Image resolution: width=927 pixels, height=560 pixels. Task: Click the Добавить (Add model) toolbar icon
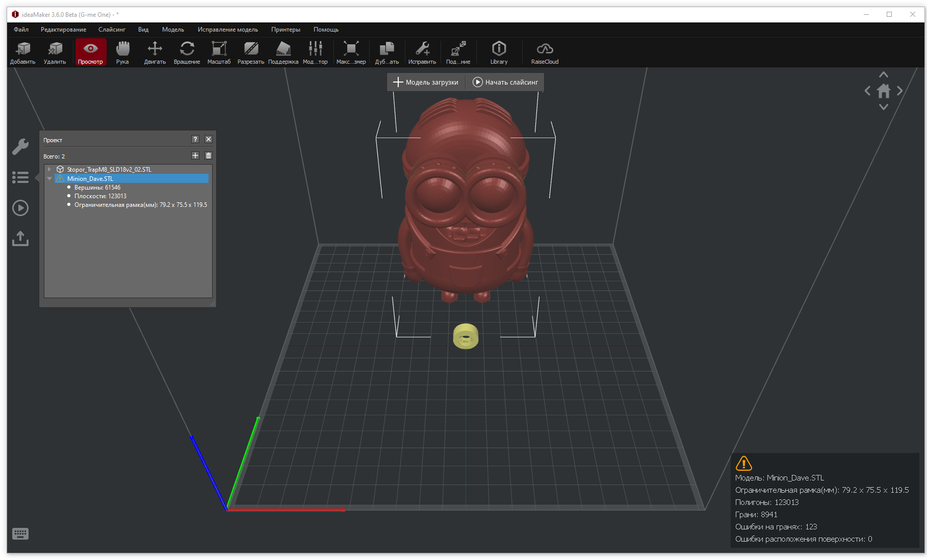click(23, 52)
